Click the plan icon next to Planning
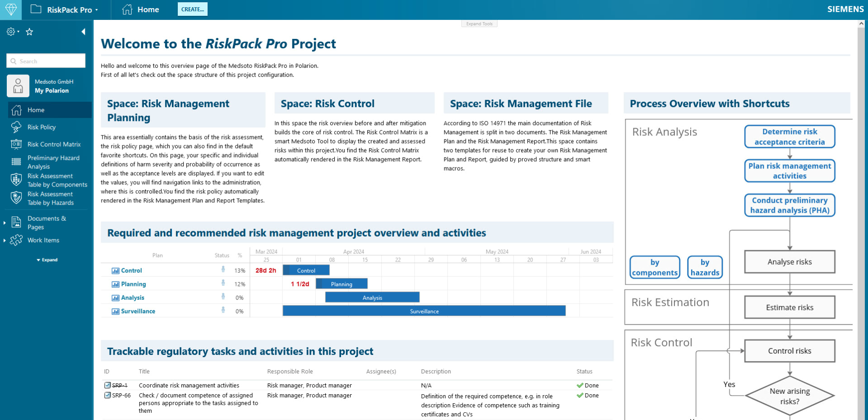 pyautogui.click(x=115, y=285)
